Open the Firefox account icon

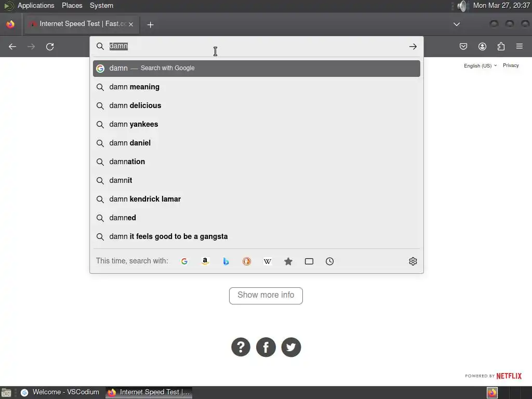(x=482, y=46)
